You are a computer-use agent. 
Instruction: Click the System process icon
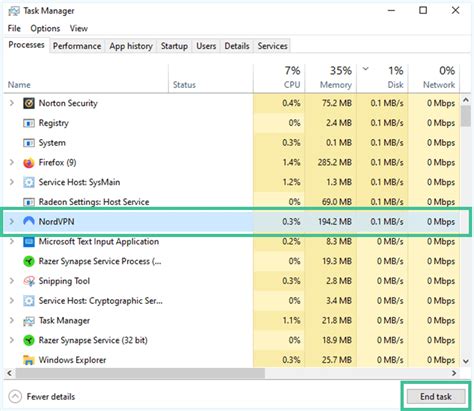click(29, 143)
